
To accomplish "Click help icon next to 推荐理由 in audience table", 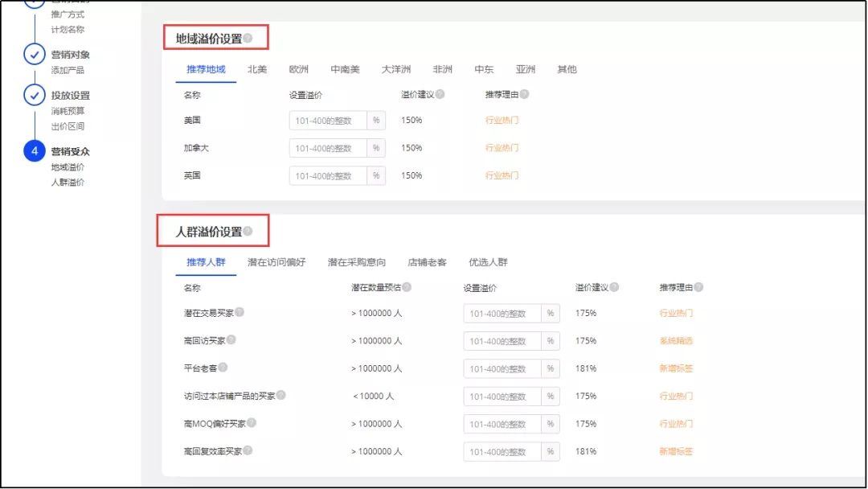I will coord(698,287).
